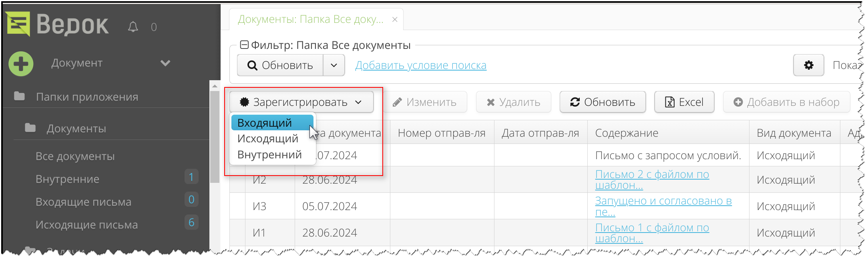Collapse the Фильтр section minus icon

pyautogui.click(x=244, y=45)
